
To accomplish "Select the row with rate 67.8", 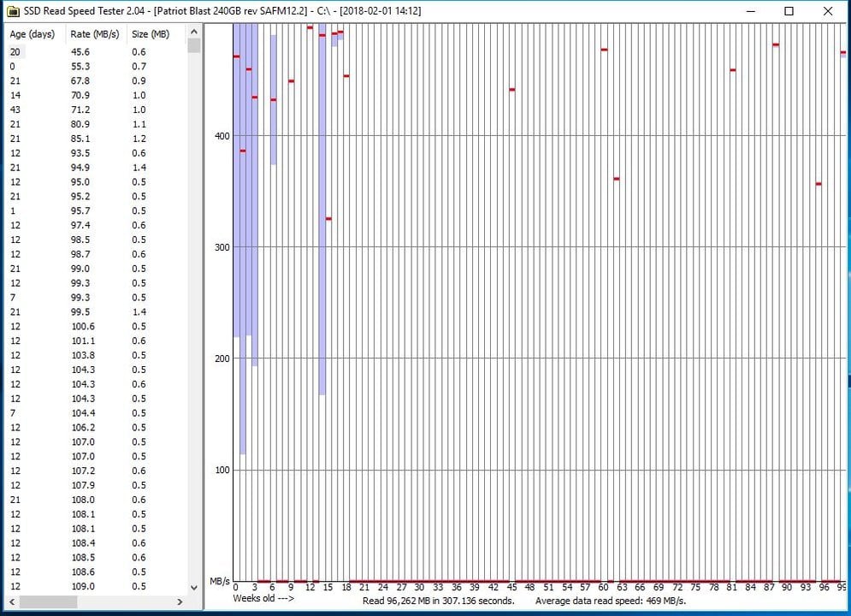I will tap(96, 81).
